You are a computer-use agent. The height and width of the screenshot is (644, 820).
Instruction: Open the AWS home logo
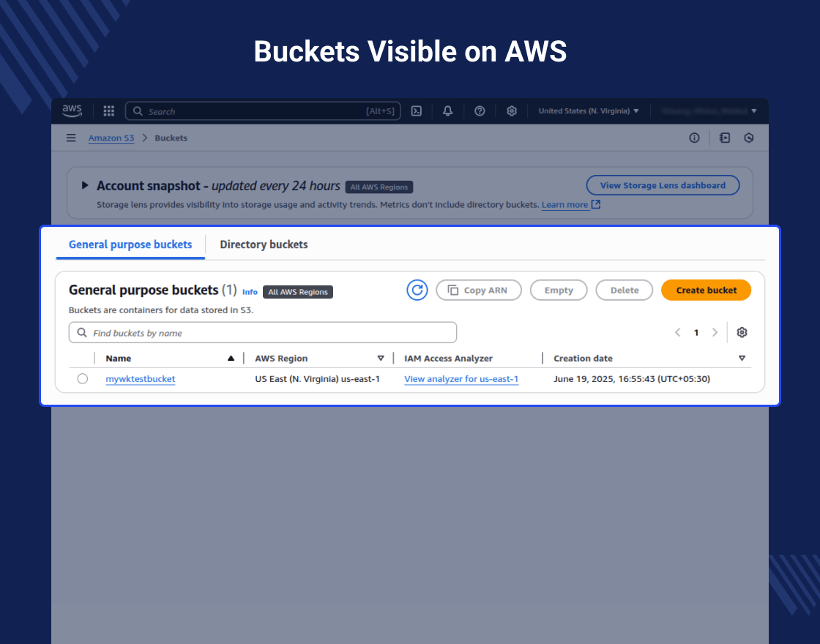coord(72,111)
